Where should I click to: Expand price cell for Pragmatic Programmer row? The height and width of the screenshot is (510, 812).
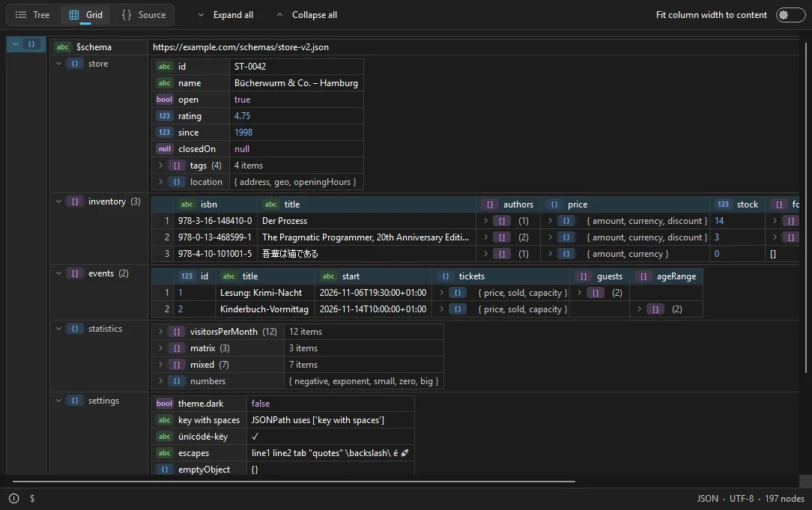click(550, 237)
